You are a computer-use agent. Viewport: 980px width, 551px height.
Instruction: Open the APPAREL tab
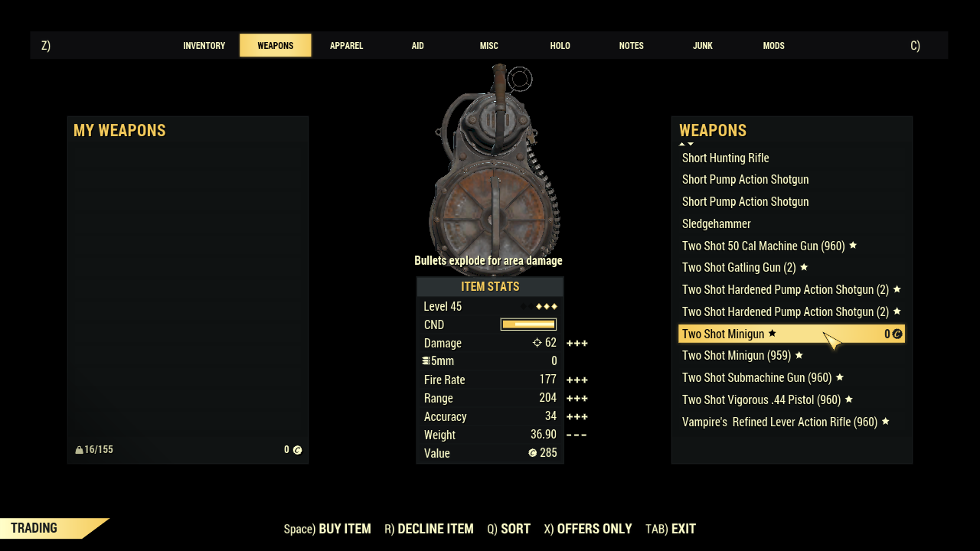click(x=346, y=46)
